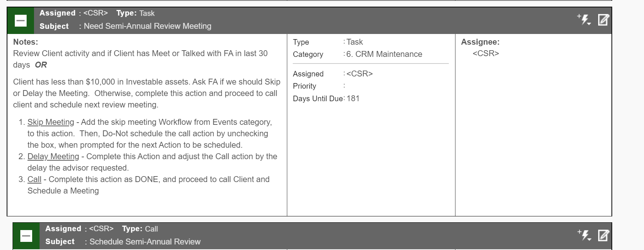Click edit pencil icon on Call header

pos(603,235)
